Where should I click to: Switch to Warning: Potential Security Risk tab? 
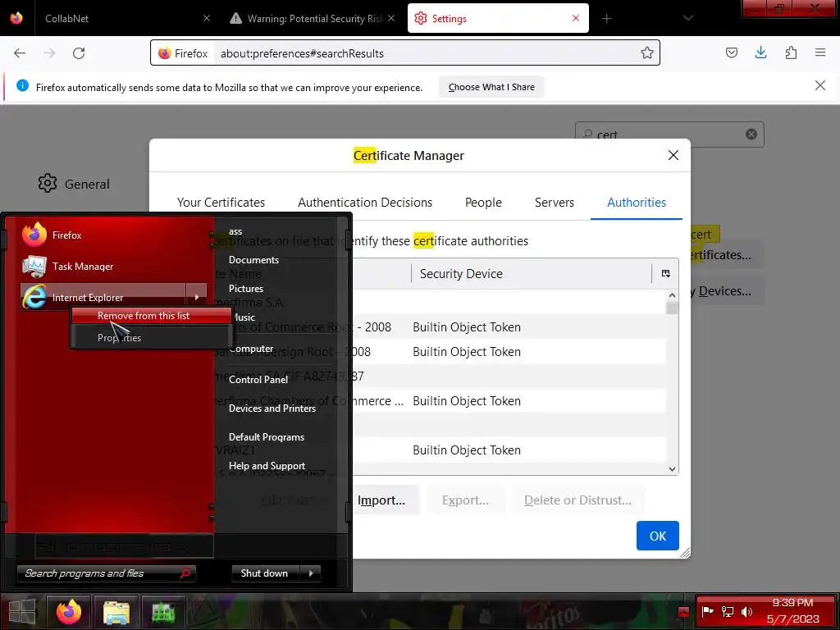313,18
